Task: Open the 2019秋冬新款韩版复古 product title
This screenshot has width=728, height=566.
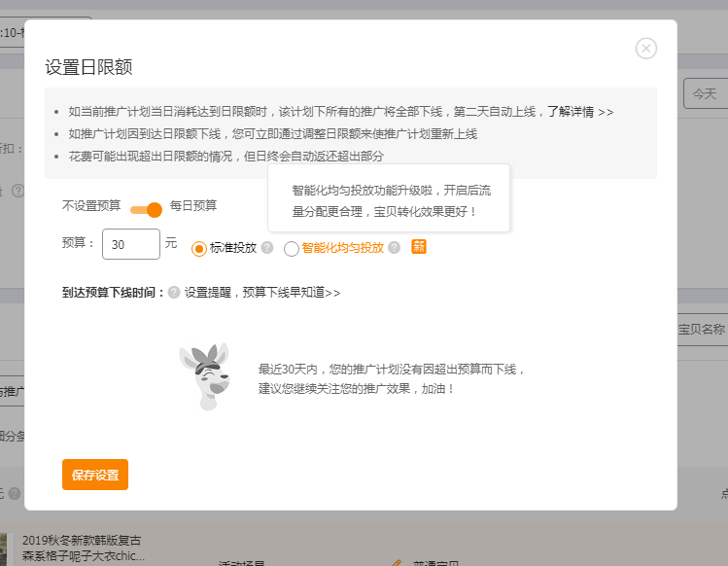Action: click(83, 541)
